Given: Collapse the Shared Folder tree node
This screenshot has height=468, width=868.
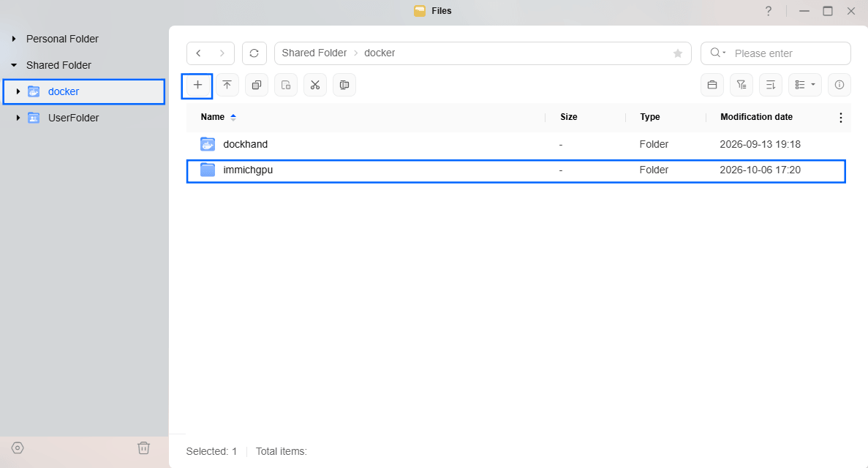Looking at the screenshot, I should 14,65.
